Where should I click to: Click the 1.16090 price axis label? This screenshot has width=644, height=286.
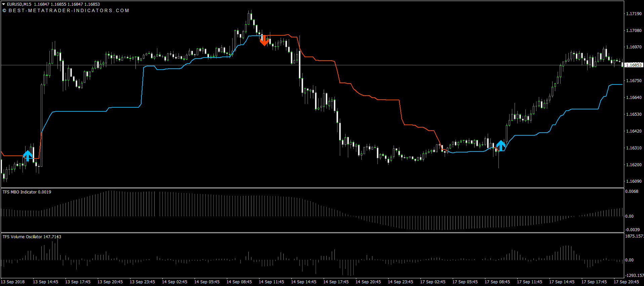coord(634,181)
